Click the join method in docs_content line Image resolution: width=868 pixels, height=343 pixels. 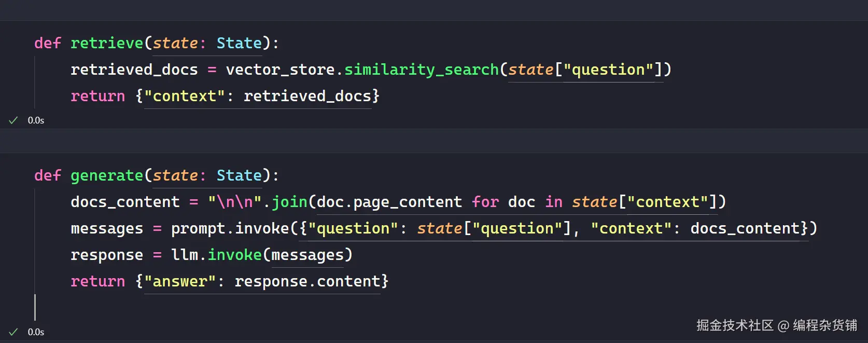click(x=289, y=202)
